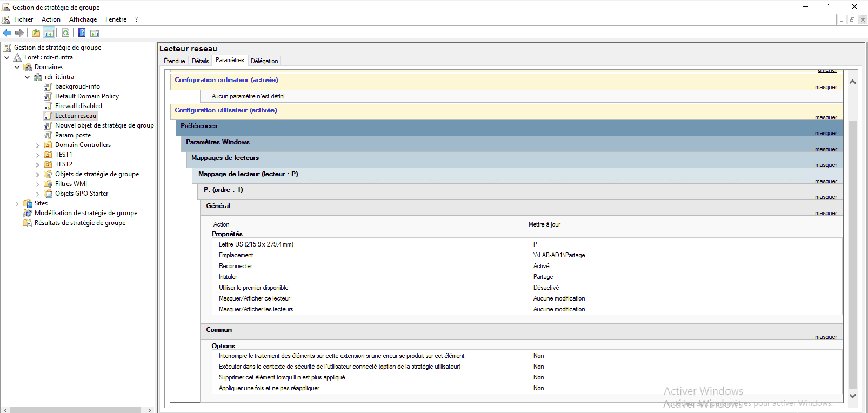
Task: Click the Param poste GPO icon
Action: (48, 135)
